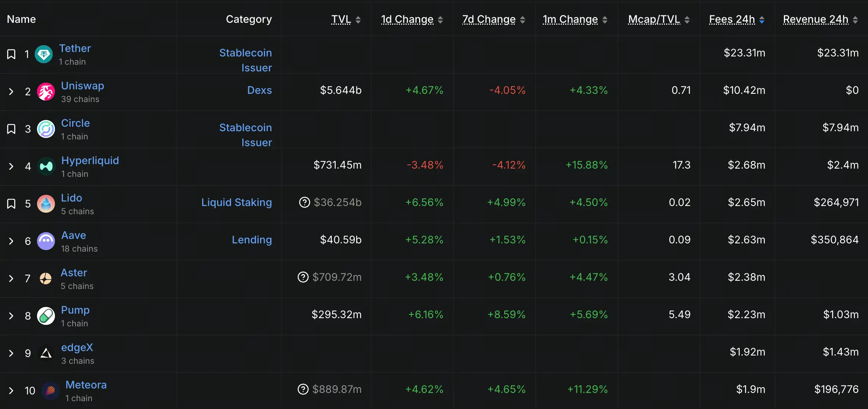Image resolution: width=868 pixels, height=409 pixels.
Task: Click the Hyperliquid logo icon
Action: 46,166
